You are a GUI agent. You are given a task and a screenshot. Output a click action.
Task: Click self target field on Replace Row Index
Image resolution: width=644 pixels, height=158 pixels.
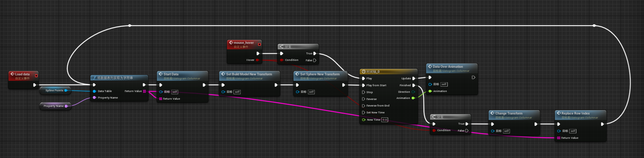pyautogui.click(x=573, y=131)
